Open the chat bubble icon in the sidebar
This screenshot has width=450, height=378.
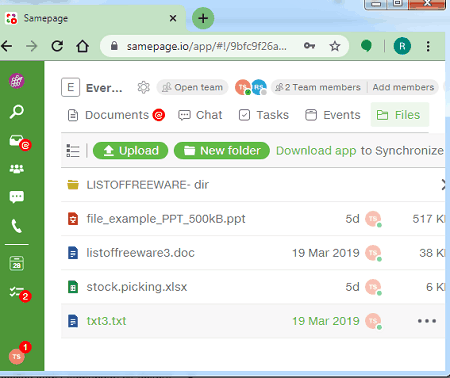[x=17, y=197]
